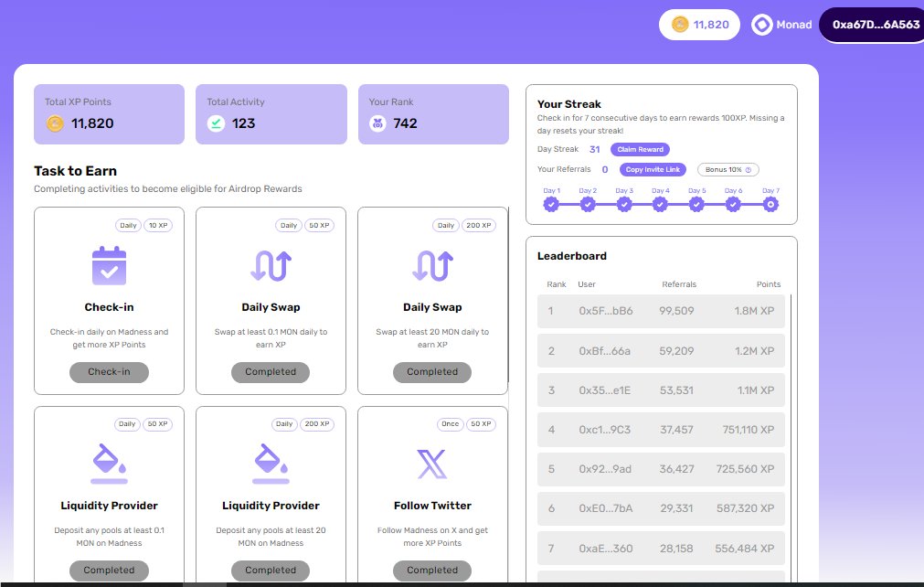Click the medal icon in Your Rank card
This screenshot has width=924, height=587.
tap(377, 123)
